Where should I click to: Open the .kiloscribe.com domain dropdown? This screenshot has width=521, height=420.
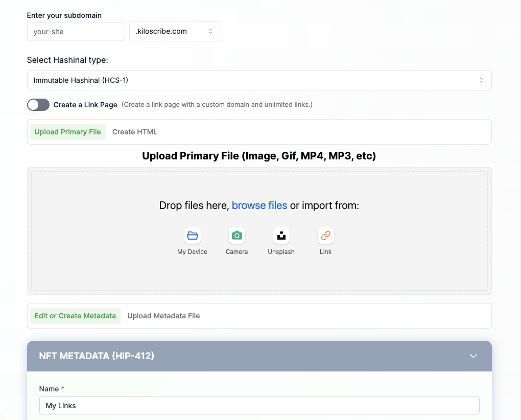click(175, 31)
